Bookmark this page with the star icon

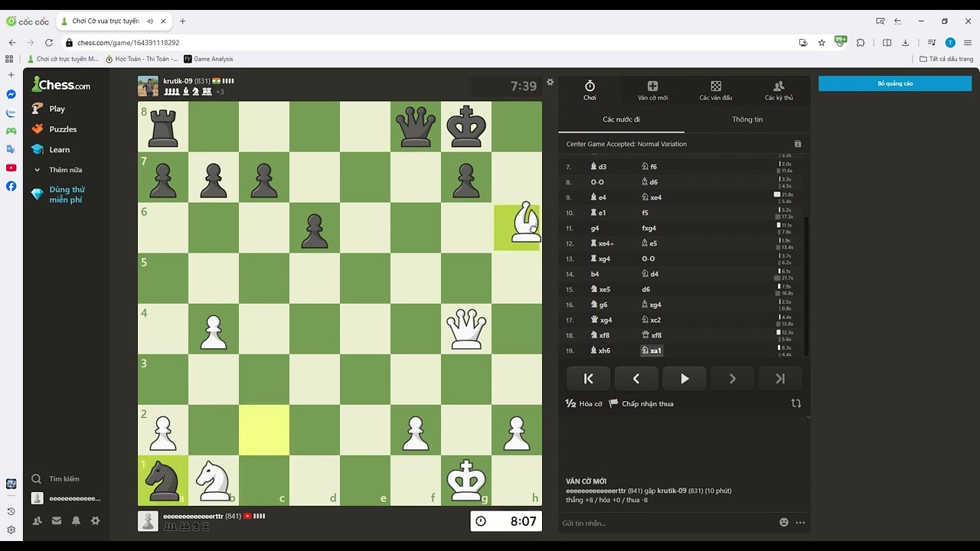[822, 43]
